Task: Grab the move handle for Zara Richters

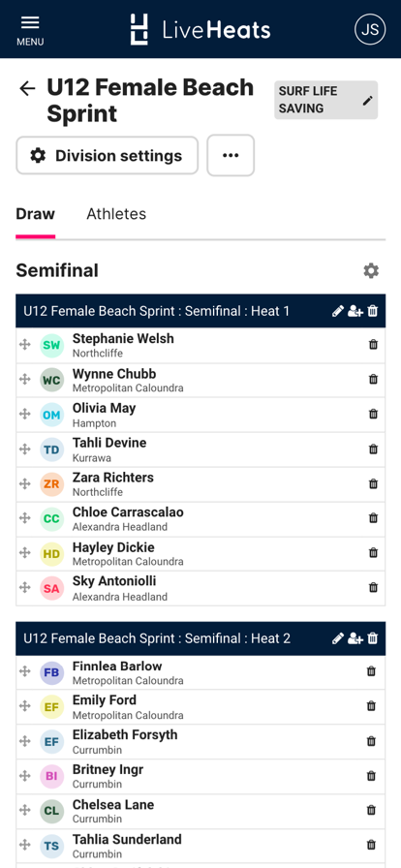Action: point(25,483)
